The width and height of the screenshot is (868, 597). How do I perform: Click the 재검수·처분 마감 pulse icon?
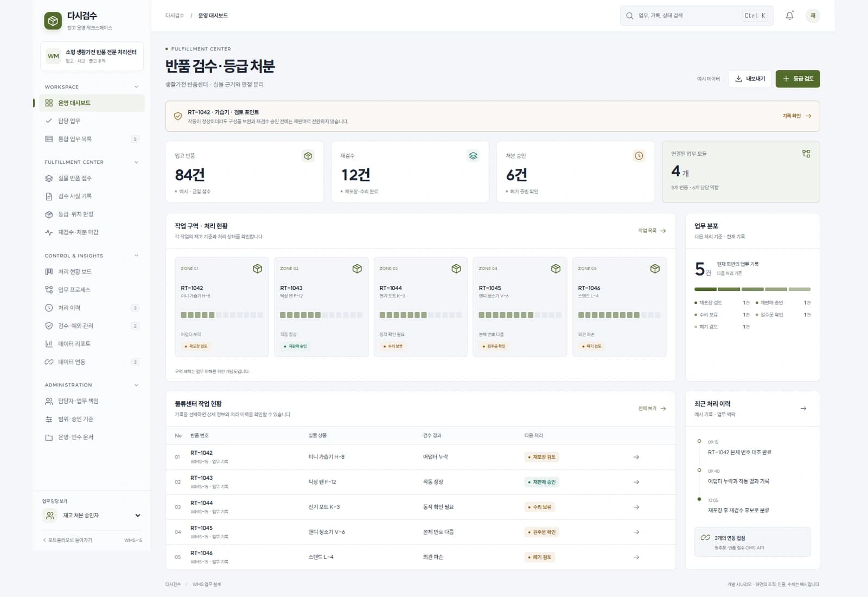49,232
